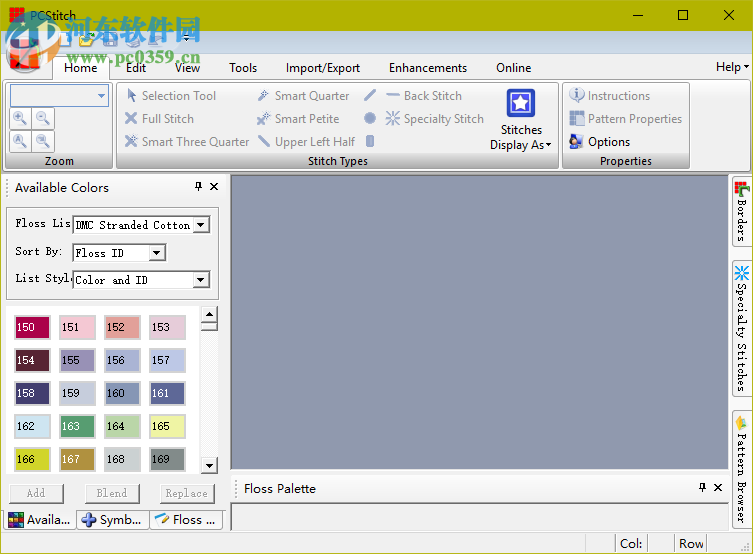Select floss color 158
This screenshot has height=554, width=753.
tap(32, 393)
